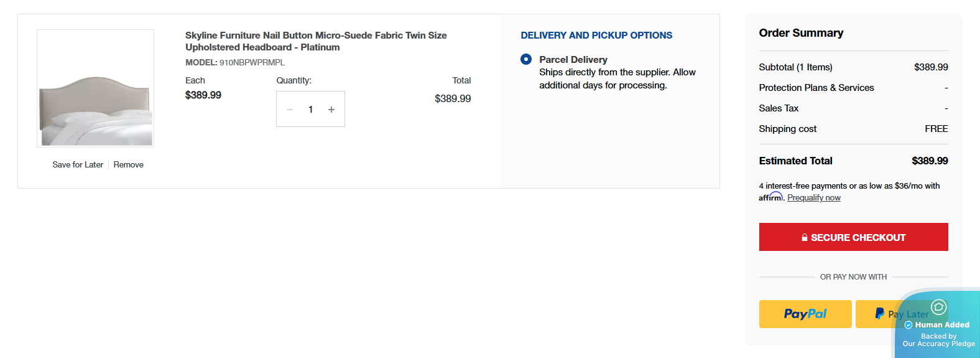Click the plus icon to increase quantity
Viewport: 980px width, 358px height.
pos(331,110)
